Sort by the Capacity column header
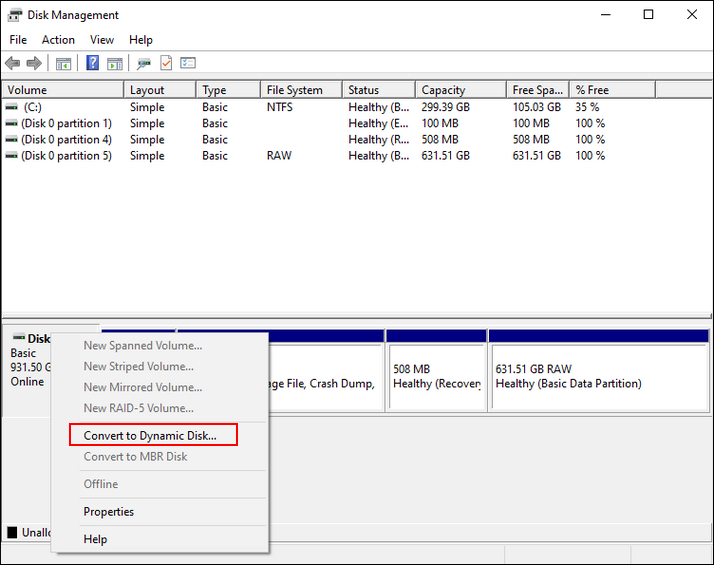The height and width of the screenshot is (565, 714). pyautogui.click(x=461, y=90)
